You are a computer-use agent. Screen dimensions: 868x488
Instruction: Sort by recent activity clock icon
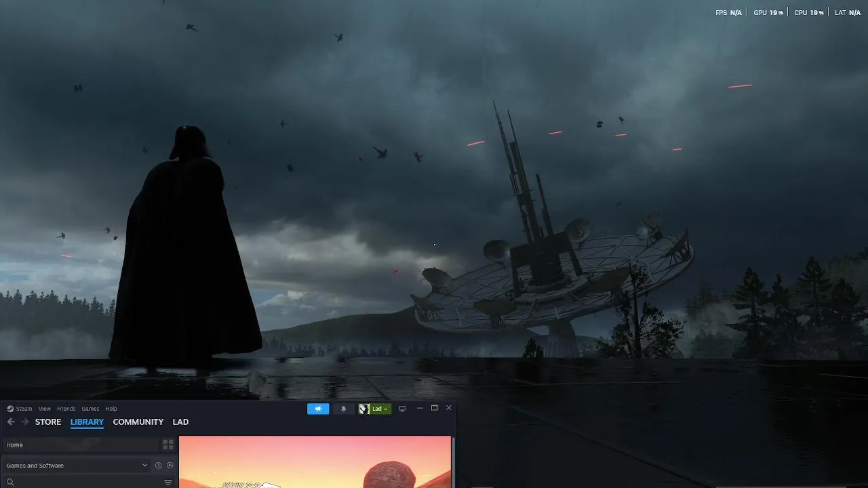158,466
